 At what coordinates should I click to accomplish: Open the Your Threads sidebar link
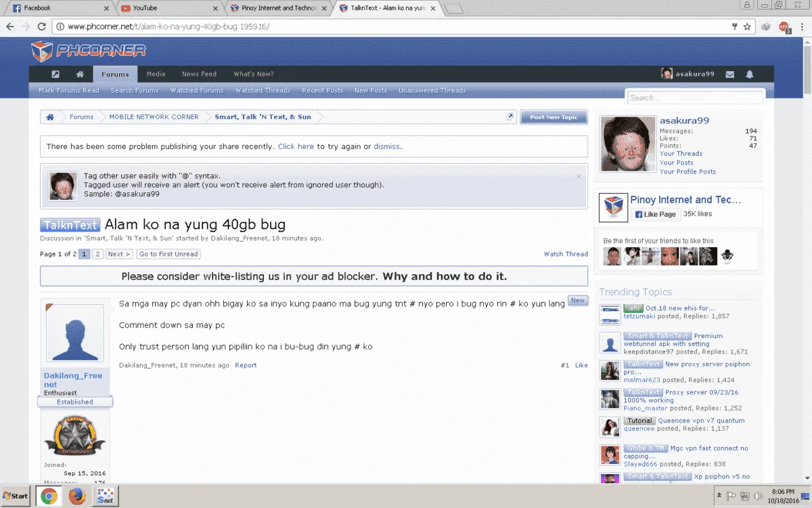pos(681,154)
